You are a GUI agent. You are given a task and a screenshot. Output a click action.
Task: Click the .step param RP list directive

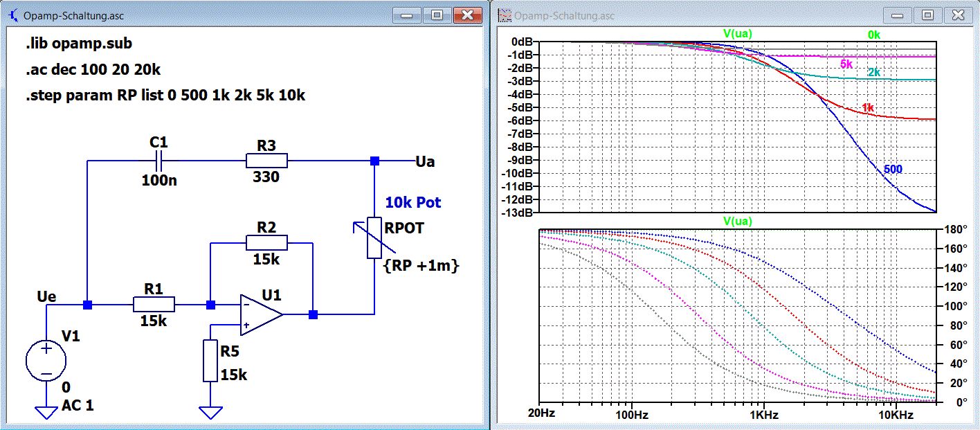click(x=165, y=96)
